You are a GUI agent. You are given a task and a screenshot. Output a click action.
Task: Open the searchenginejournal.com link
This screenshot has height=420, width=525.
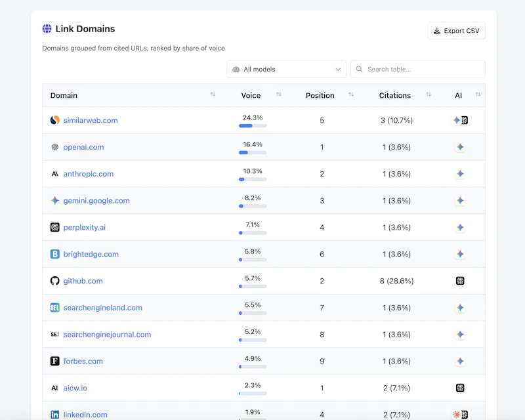[x=107, y=335]
